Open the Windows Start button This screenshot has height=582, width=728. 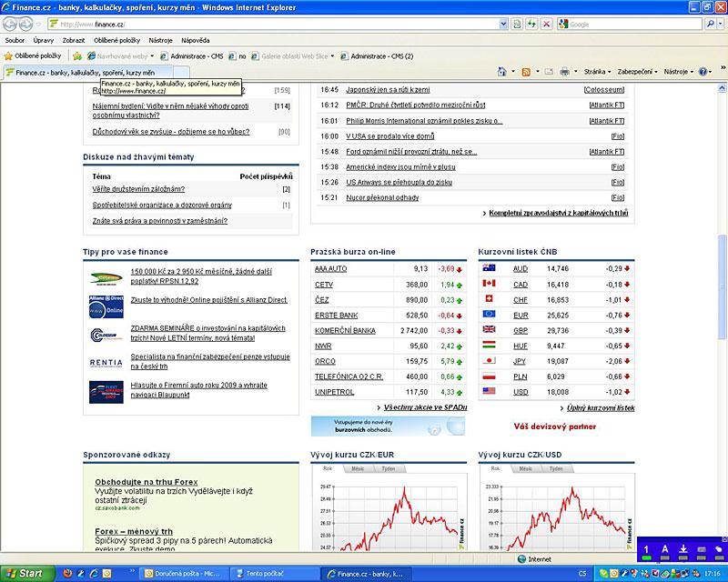27,573
